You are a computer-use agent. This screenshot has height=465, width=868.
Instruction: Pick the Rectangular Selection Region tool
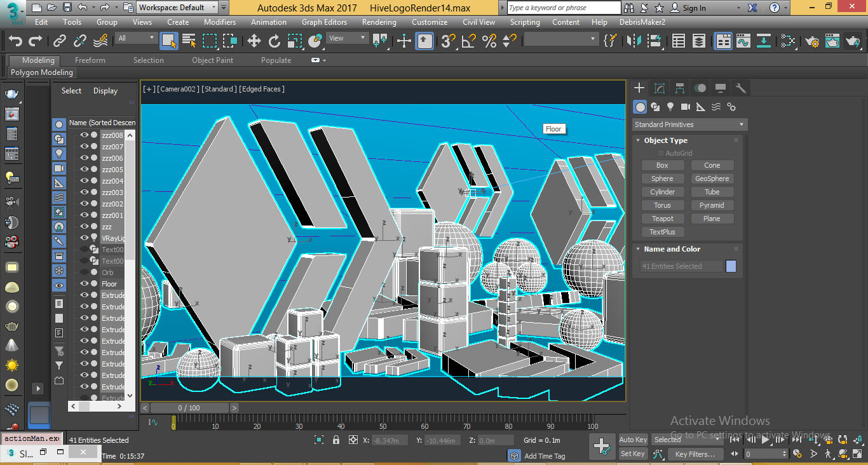210,41
